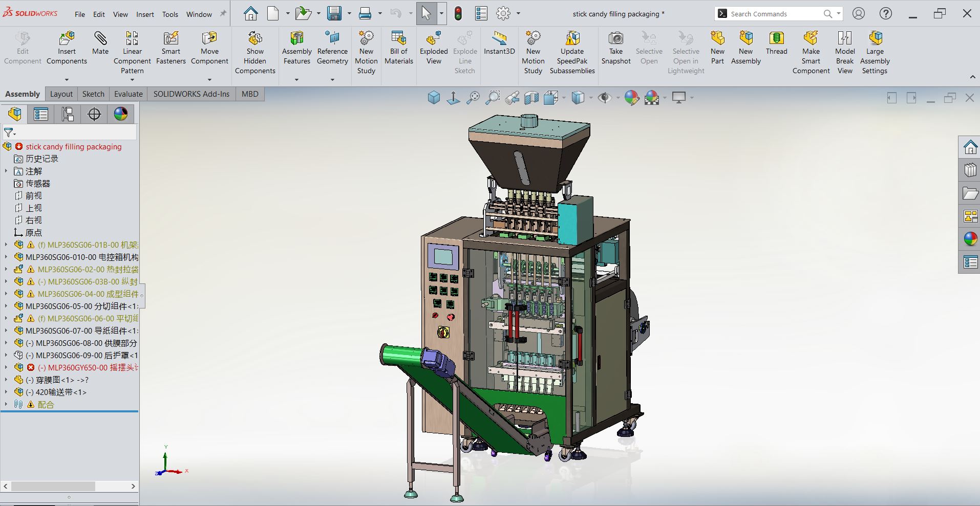Viewport: 980px width, 506px height.
Task: Click New Part icon
Action: click(x=717, y=38)
